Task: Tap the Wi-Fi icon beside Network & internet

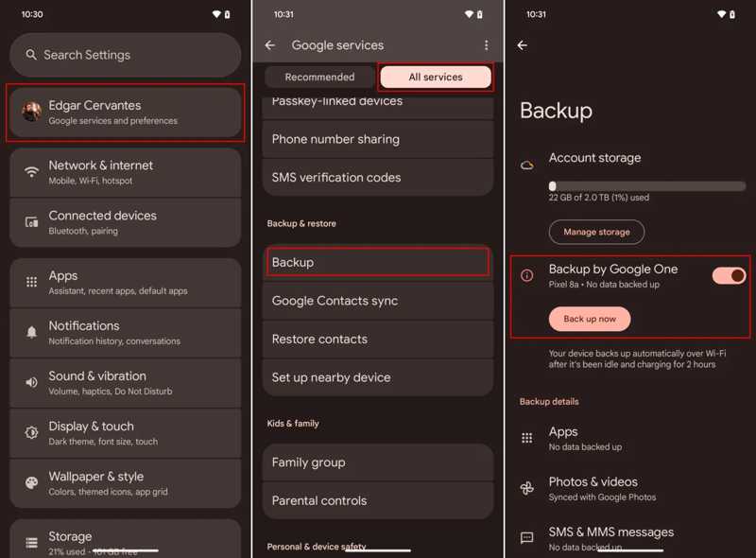Action: coord(32,172)
